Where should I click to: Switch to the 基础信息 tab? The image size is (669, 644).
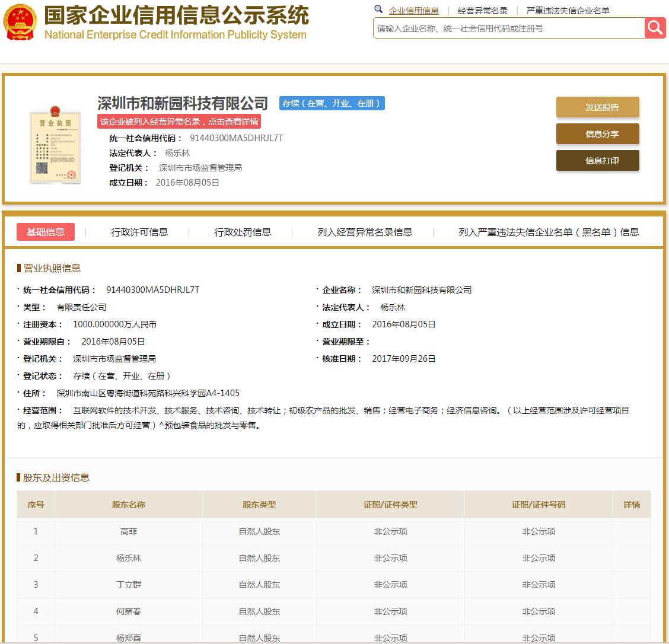pos(45,232)
